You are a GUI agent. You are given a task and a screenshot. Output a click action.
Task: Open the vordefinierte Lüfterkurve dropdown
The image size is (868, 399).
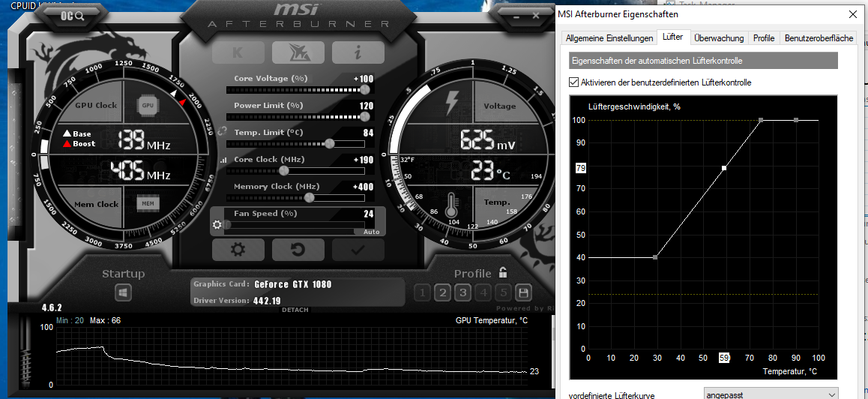pyautogui.click(x=771, y=395)
